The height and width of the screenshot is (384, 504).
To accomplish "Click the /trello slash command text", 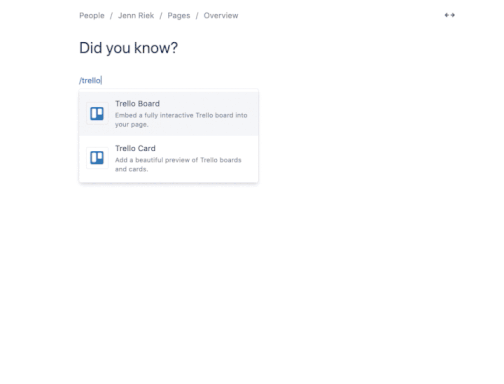I will (90, 81).
